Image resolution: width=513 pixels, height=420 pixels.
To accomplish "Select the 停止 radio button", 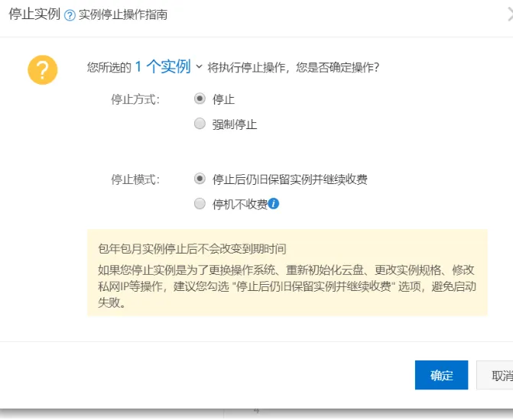I will pos(200,99).
